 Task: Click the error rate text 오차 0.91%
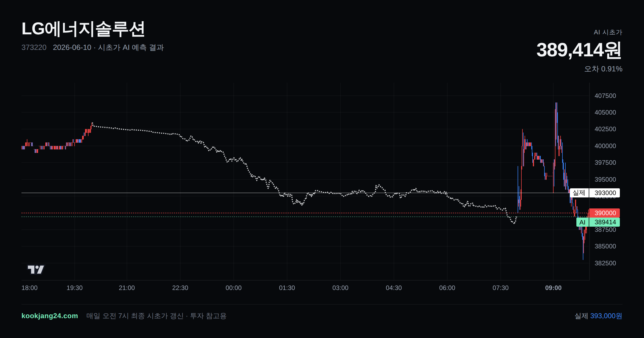[603, 69]
